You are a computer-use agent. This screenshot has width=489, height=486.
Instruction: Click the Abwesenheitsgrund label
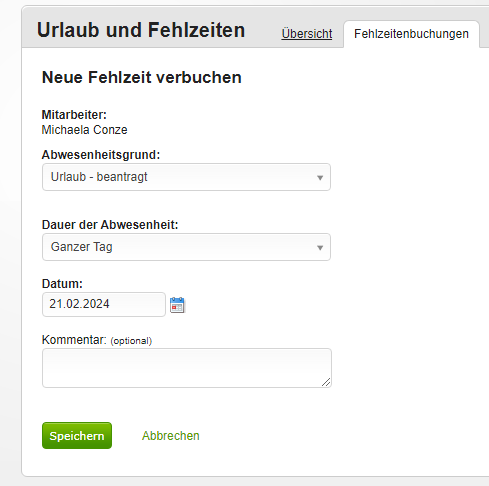(x=101, y=155)
